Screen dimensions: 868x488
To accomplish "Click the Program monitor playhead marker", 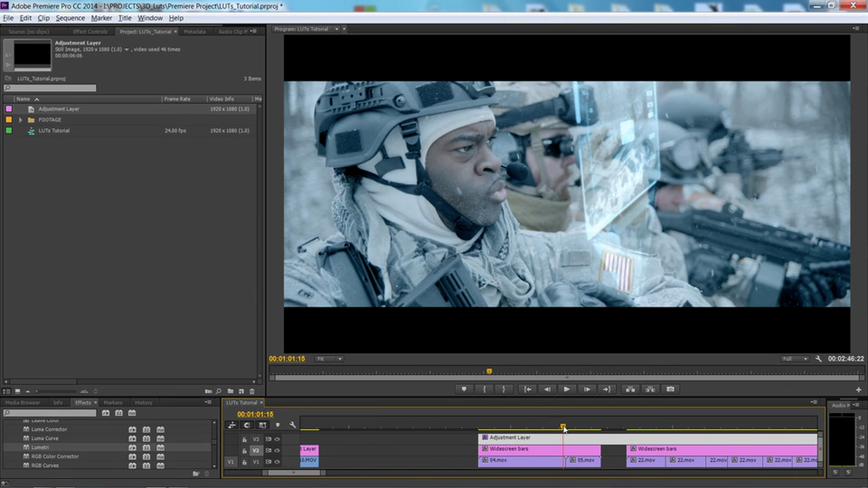I will coord(489,371).
